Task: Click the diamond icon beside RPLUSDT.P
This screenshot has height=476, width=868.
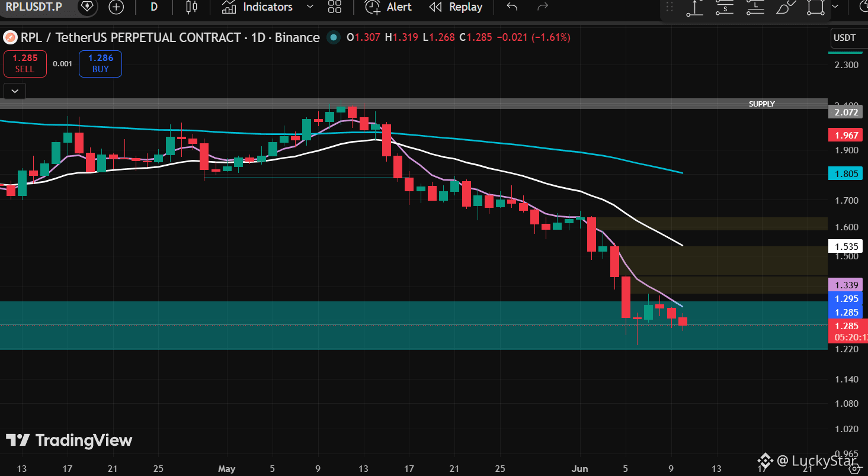Action: [x=87, y=7]
